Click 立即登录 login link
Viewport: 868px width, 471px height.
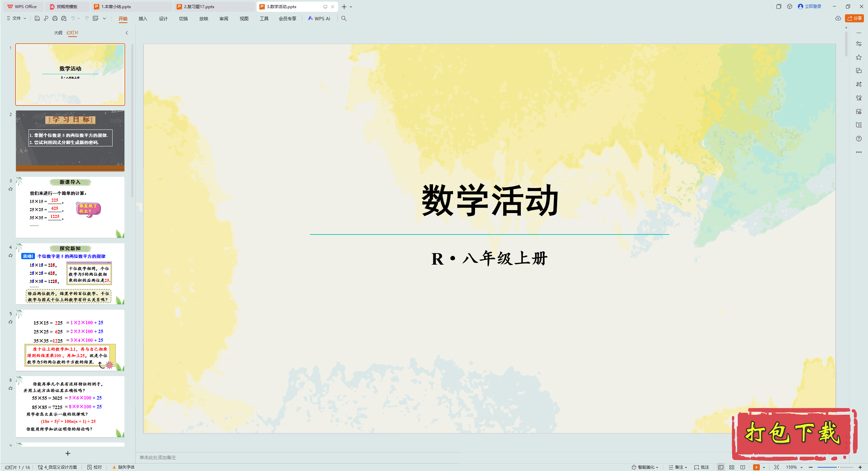coord(810,6)
